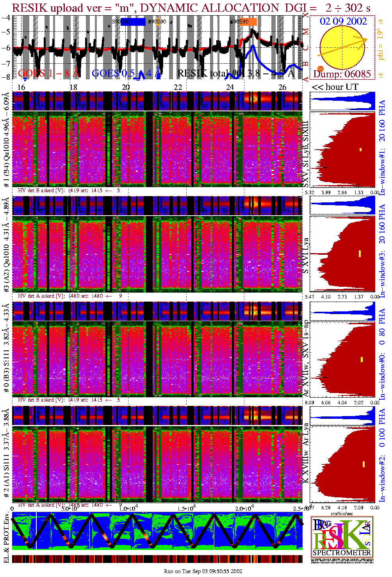Click the zigzag EL. & PROT. Env. panel
The height and width of the screenshot is (577, 392).
157,532
